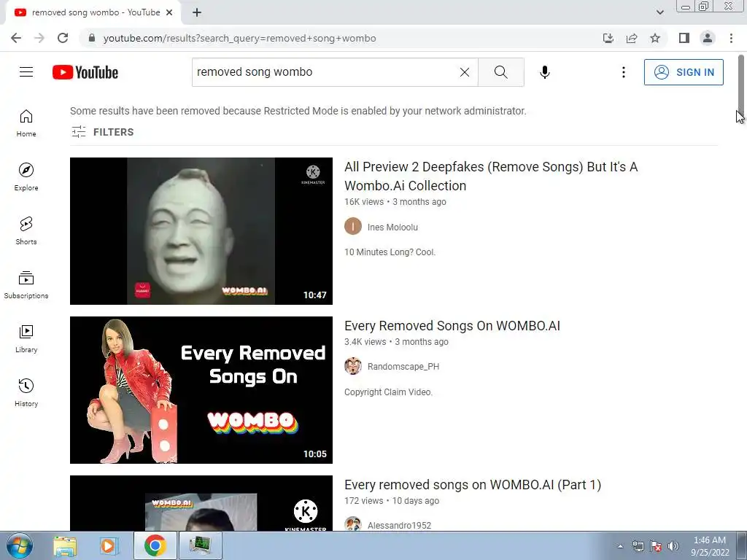This screenshot has height=560, width=747.
Task: View site info via the padlock icon
Action: pyautogui.click(x=92, y=38)
